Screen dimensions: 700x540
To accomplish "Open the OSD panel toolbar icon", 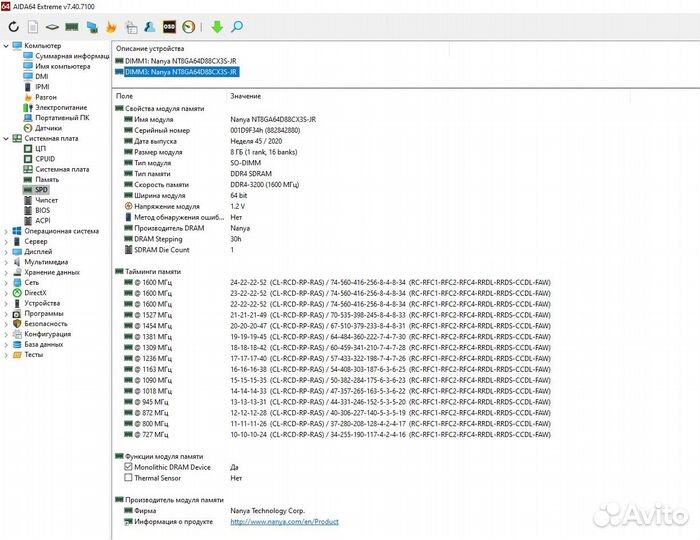I will click(169, 26).
